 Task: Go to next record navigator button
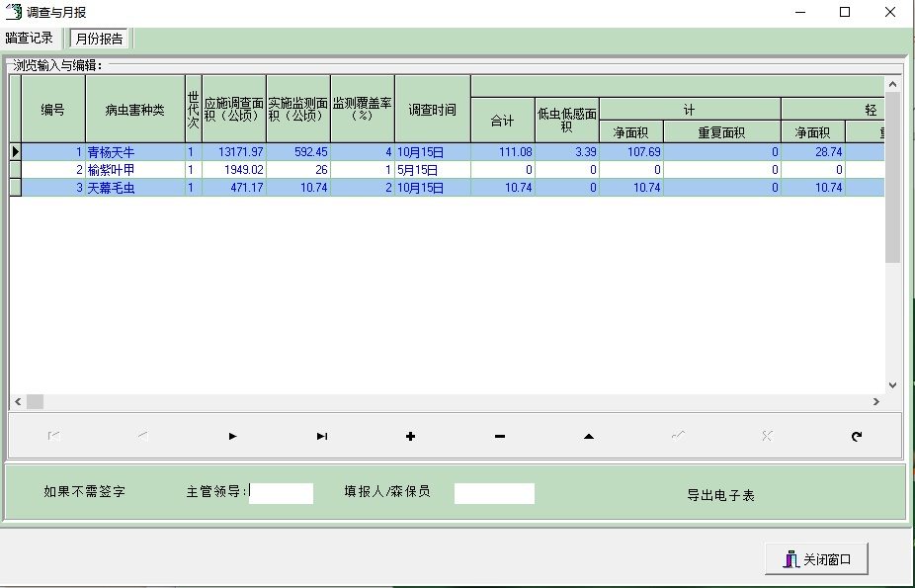232,436
